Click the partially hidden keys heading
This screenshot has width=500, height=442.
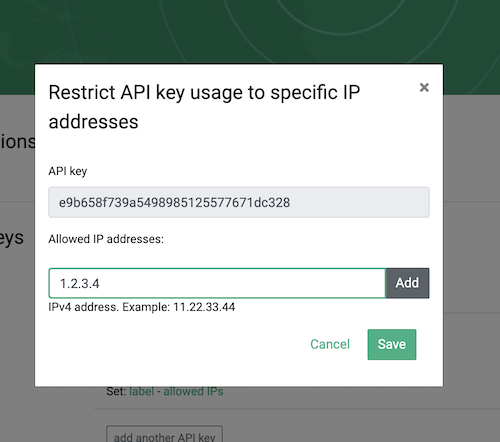(12, 238)
